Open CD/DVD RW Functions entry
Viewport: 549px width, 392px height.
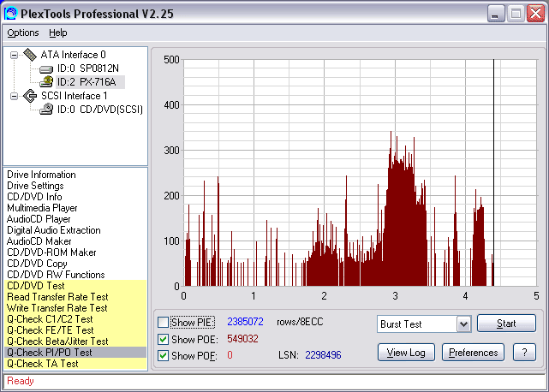56,275
